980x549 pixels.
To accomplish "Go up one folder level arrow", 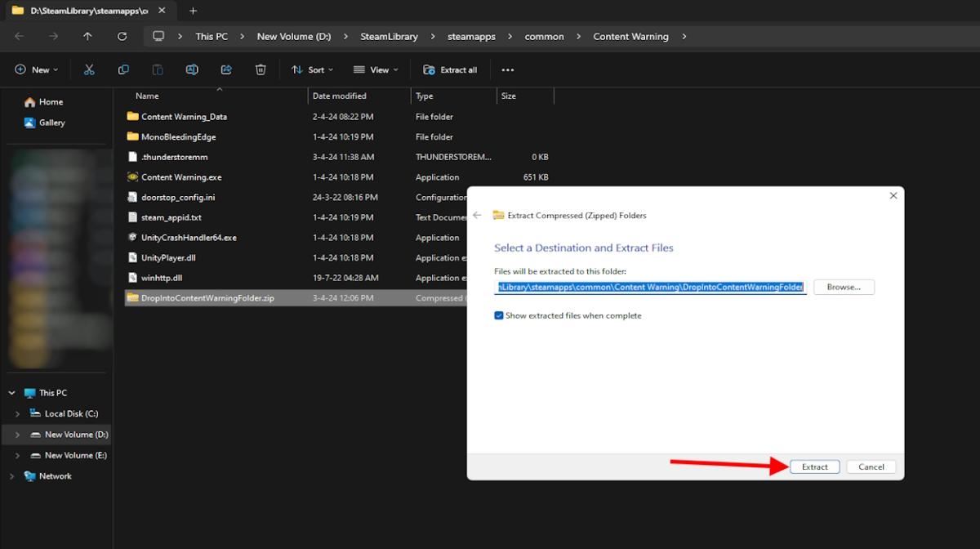I will (x=88, y=37).
